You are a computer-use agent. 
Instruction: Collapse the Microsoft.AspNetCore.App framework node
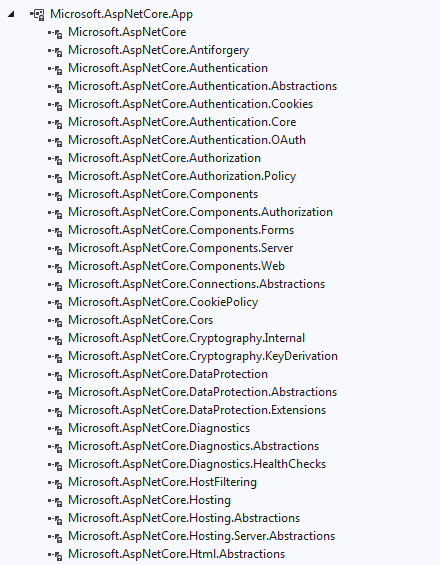point(11,14)
